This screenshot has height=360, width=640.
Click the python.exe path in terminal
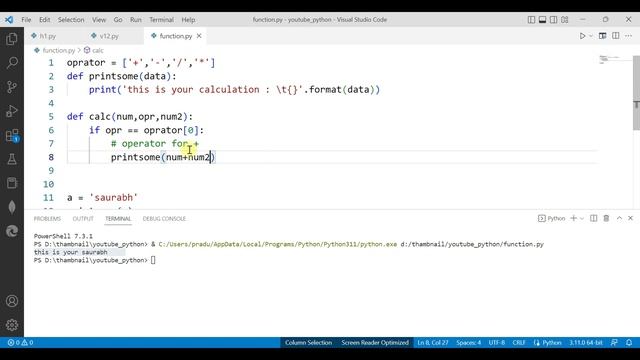tap(278, 244)
